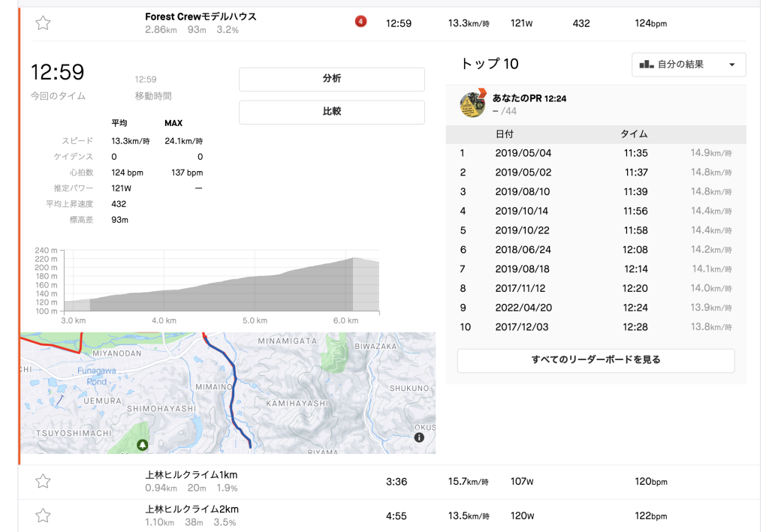Viewport: 769px width, 532px height.
Task: Star the Forest Crewモデルハウス segment
Action: 43,23
